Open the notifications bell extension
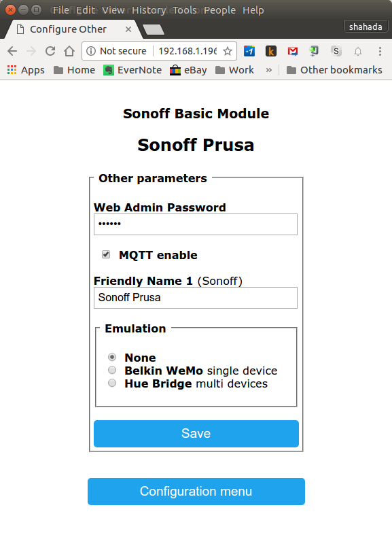The image size is (392, 548). (x=358, y=52)
